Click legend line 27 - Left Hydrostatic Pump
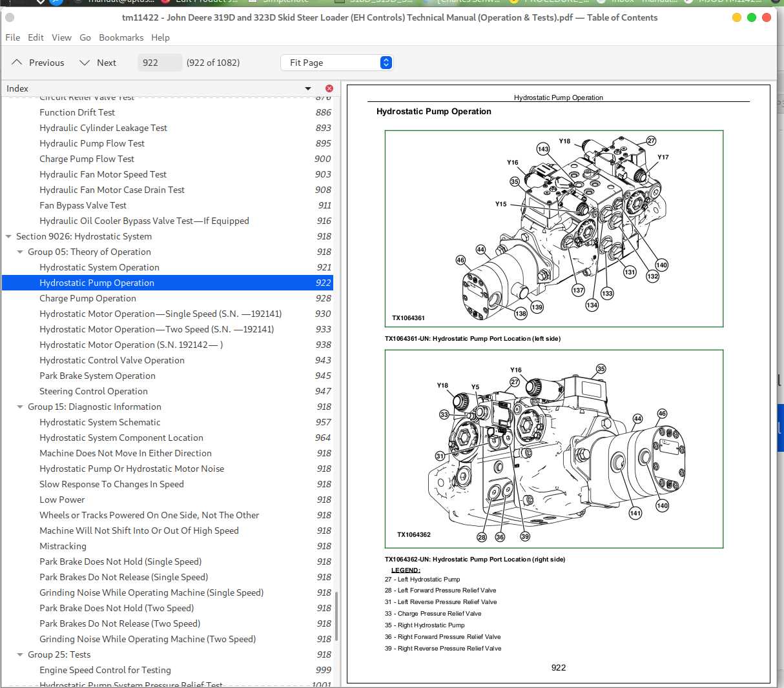 pos(422,580)
